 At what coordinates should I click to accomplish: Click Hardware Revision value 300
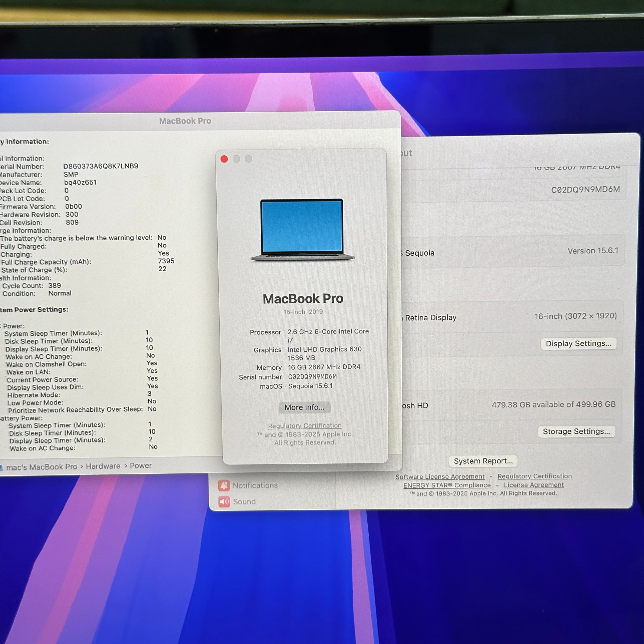(72, 214)
